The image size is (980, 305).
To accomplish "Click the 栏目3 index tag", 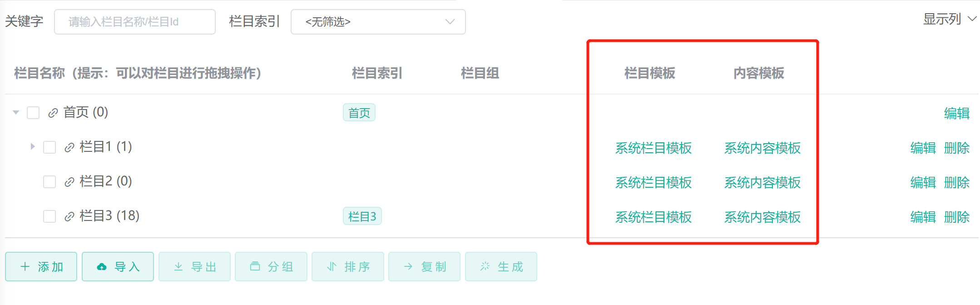I will pyautogui.click(x=362, y=216).
